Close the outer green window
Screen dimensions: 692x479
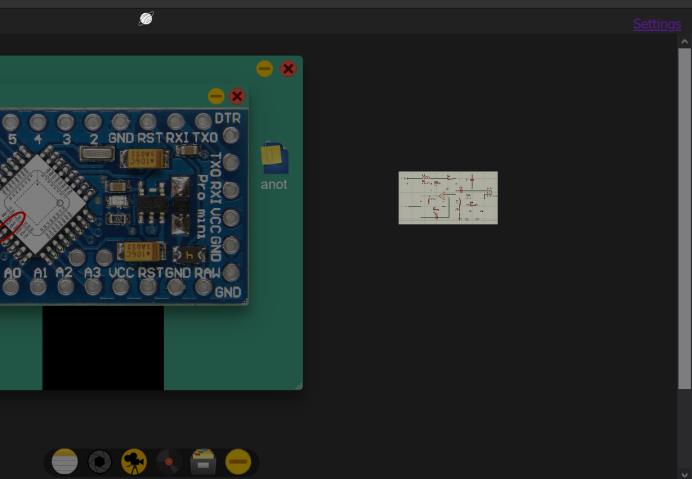(288, 69)
